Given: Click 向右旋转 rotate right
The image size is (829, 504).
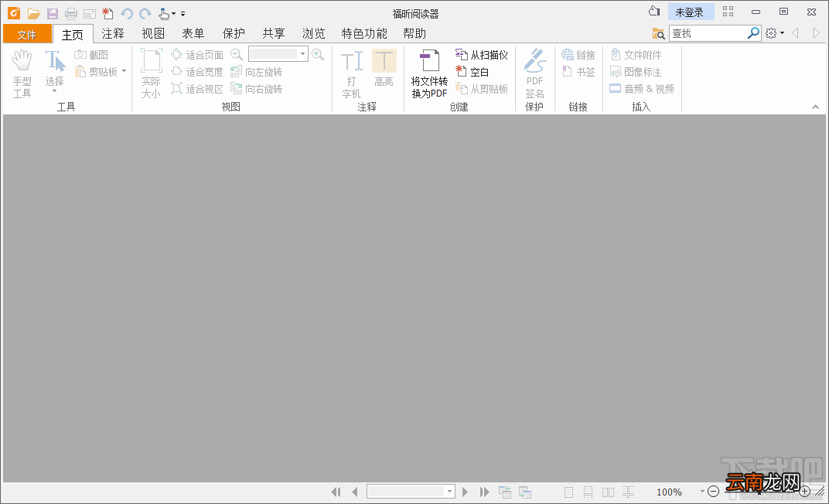Looking at the screenshot, I should [x=257, y=89].
